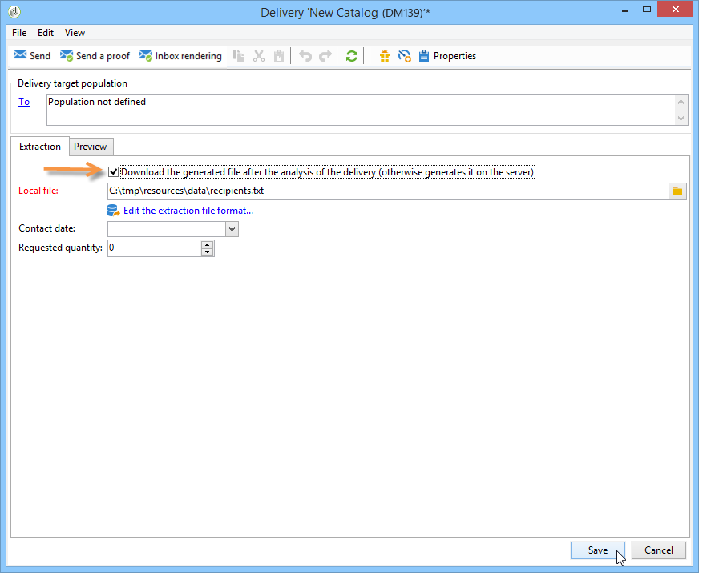
Task: Click the Requested quantity number field
Action: (154, 248)
